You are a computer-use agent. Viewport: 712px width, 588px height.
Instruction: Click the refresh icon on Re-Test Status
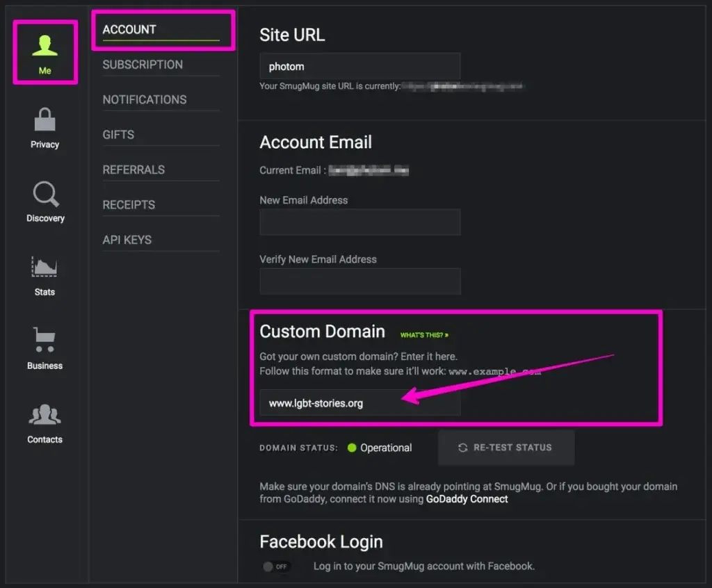(x=462, y=448)
